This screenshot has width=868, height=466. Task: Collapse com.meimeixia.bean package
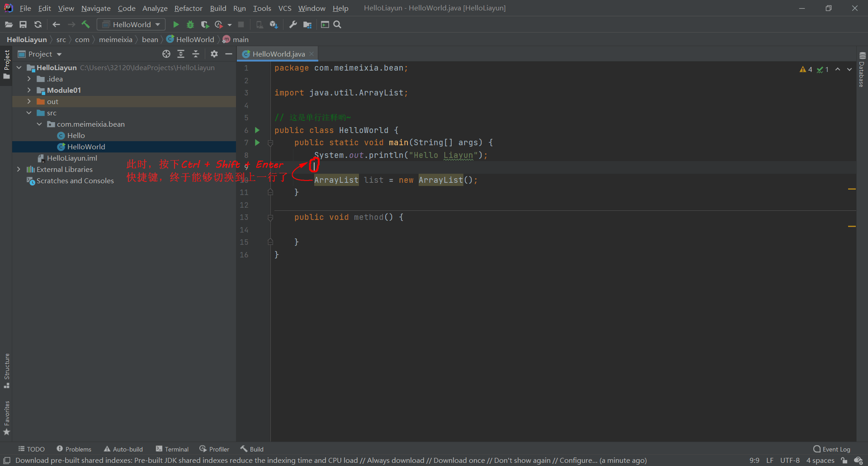[39, 124]
